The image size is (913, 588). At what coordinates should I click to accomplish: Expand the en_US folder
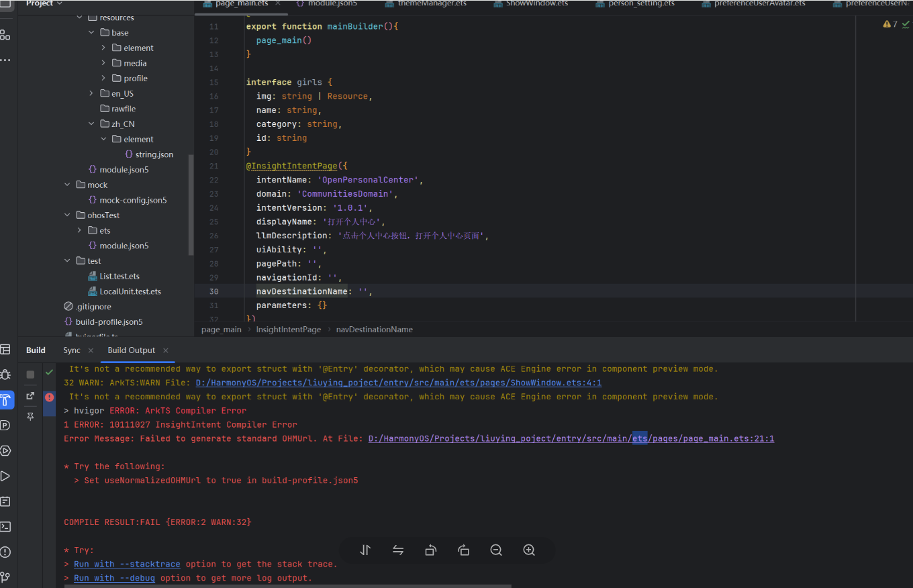[91, 93]
